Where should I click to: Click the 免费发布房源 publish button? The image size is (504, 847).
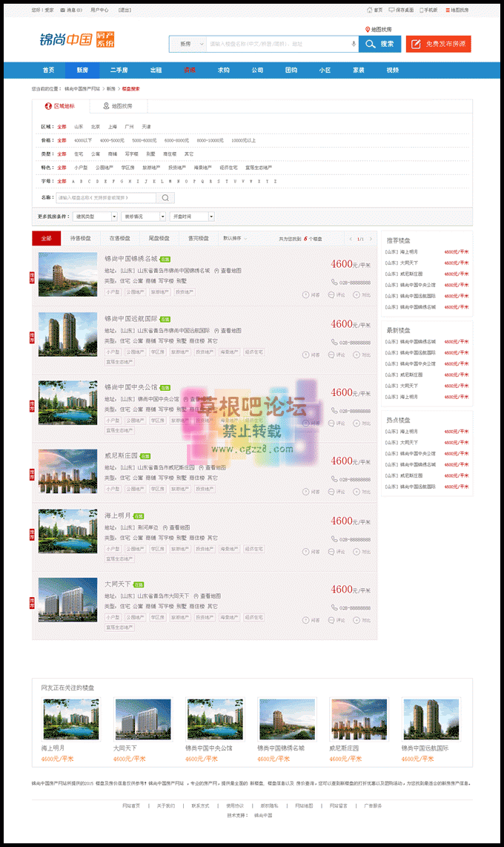click(438, 45)
